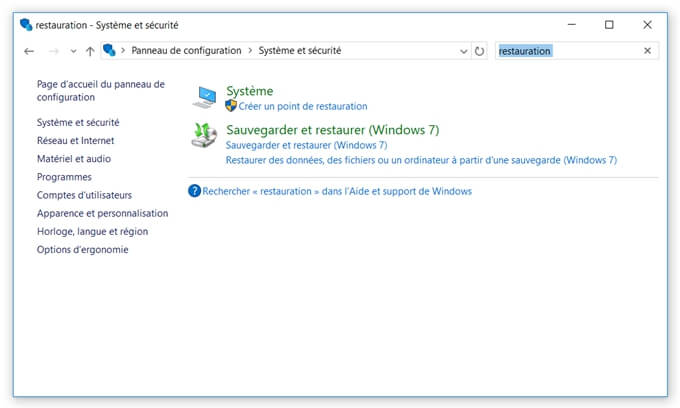Screen dimensions: 680x408
Task: Select Système et sécurité breadcrumb
Action: (x=300, y=50)
